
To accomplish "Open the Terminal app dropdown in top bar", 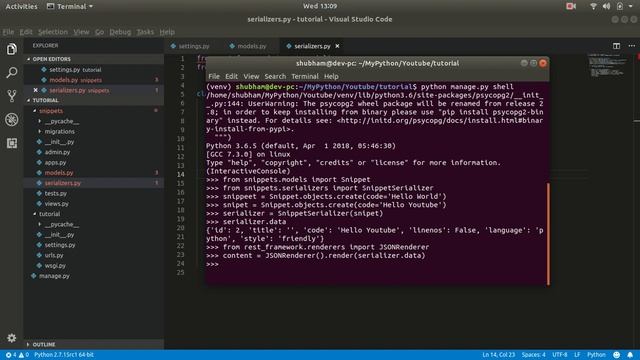I will pos(91,7).
